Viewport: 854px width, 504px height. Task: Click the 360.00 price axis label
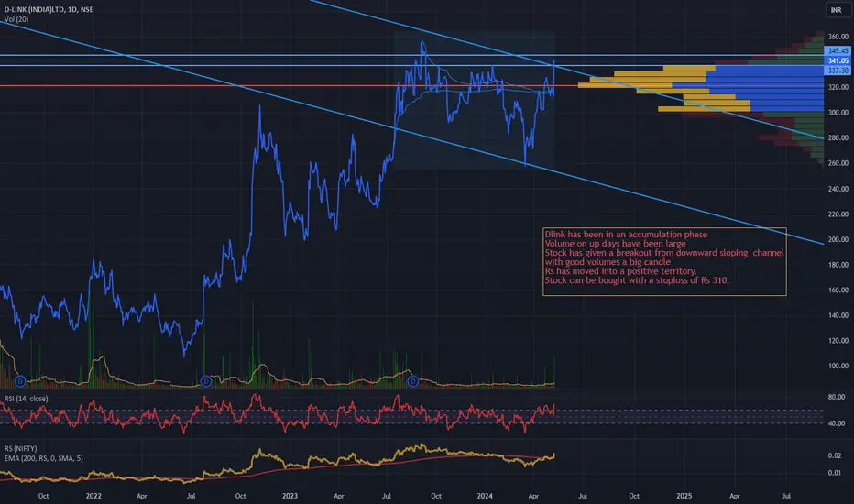coord(838,37)
